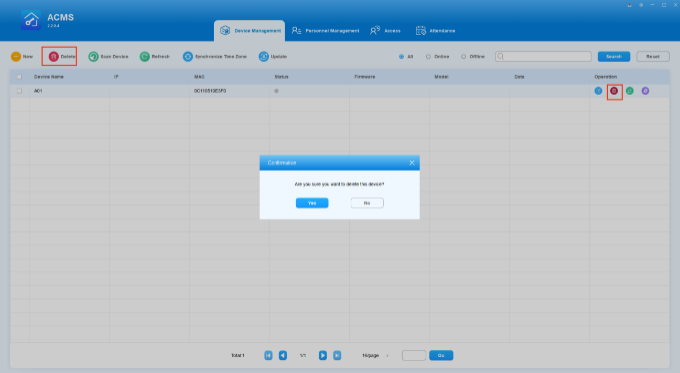
Task: Select the Online radio filter
Action: tap(428, 57)
